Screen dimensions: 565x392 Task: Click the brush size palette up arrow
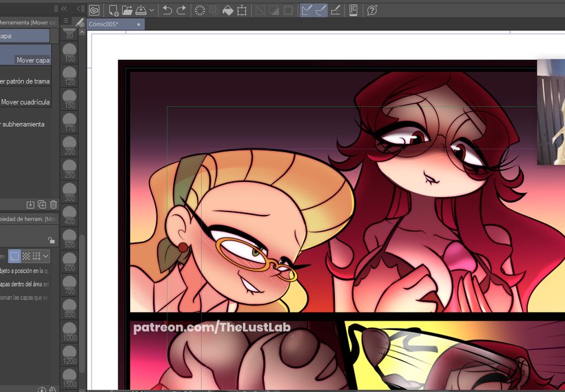click(82, 32)
